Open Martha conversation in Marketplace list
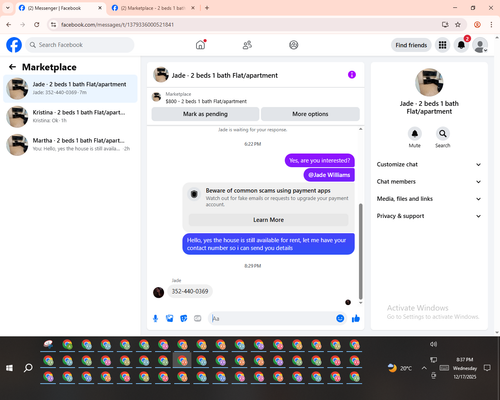Viewport: 500px width, 400px height. pos(70,144)
